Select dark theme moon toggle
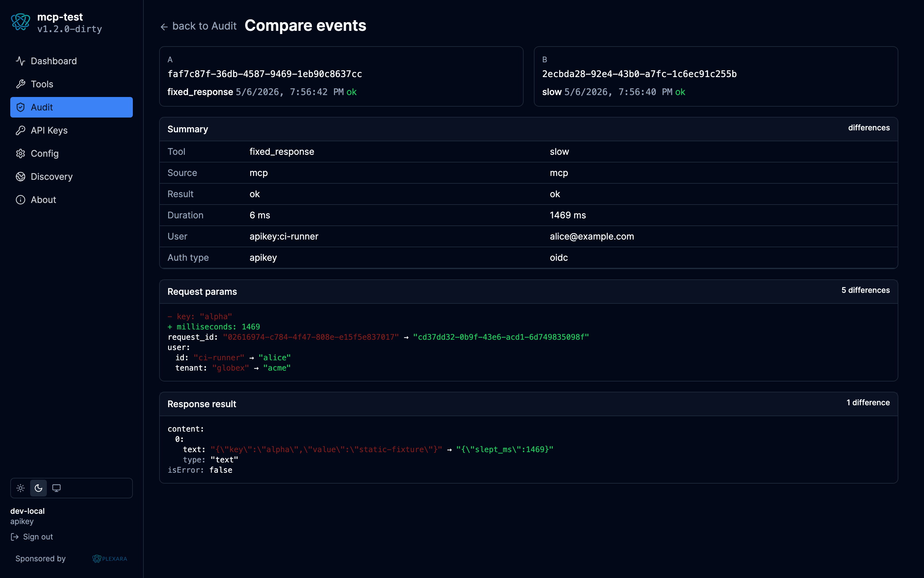 [38, 488]
